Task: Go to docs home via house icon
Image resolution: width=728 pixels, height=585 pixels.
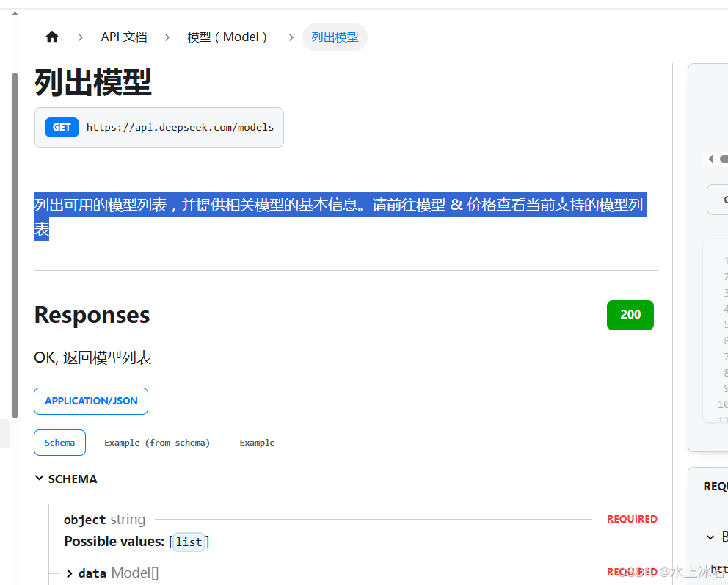Action: [x=52, y=37]
